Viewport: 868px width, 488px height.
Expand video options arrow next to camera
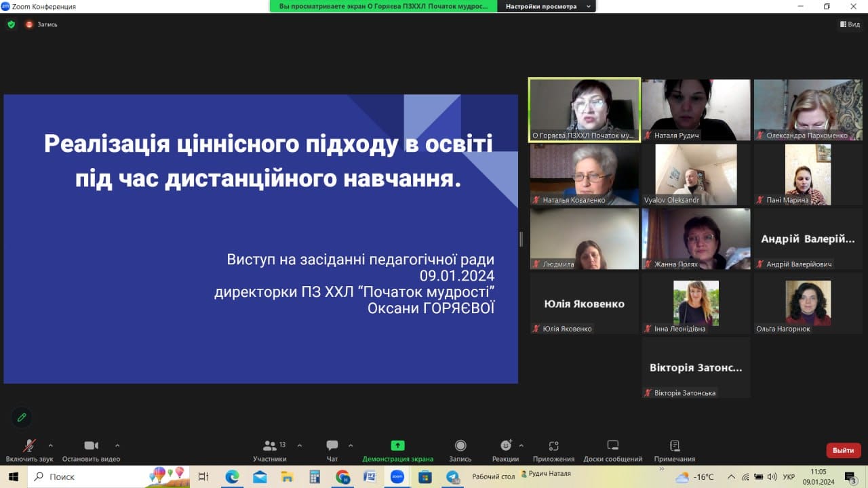(117, 445)
